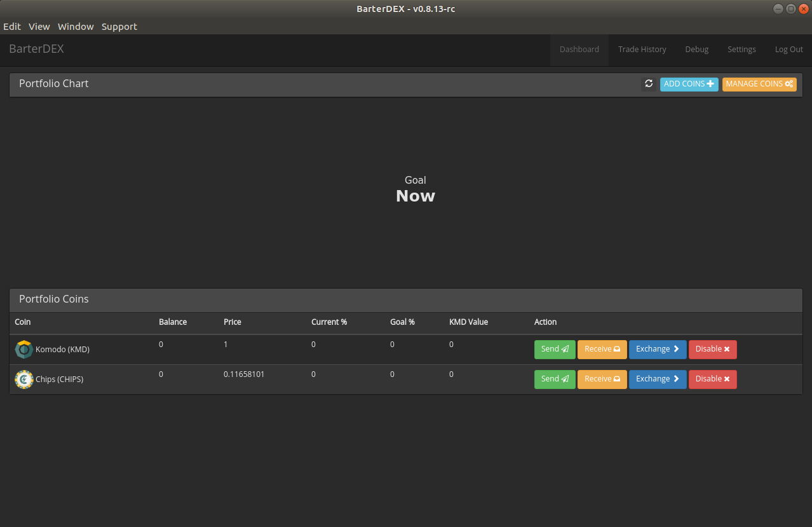This screenshot has height=527, width=812.
Task: Click the KMD Value column header
Action: point(468,322)
